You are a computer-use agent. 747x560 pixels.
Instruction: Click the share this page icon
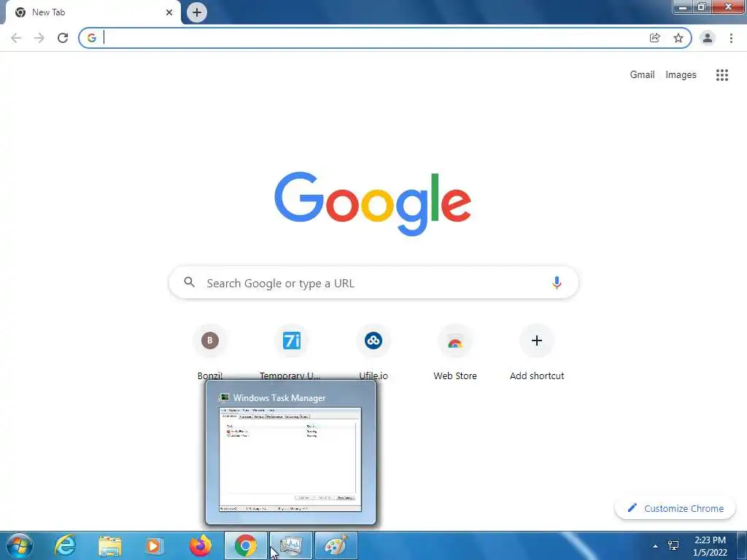[655, 38]
